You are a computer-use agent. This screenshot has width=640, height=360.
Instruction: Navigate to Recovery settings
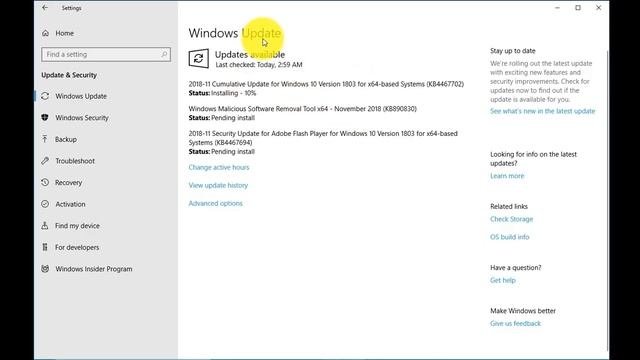[69, 182]
